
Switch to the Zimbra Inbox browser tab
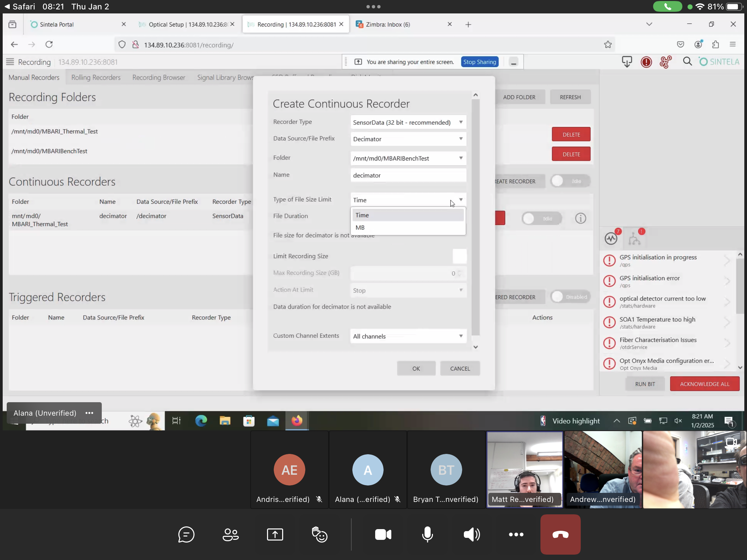tap(403, 24)
